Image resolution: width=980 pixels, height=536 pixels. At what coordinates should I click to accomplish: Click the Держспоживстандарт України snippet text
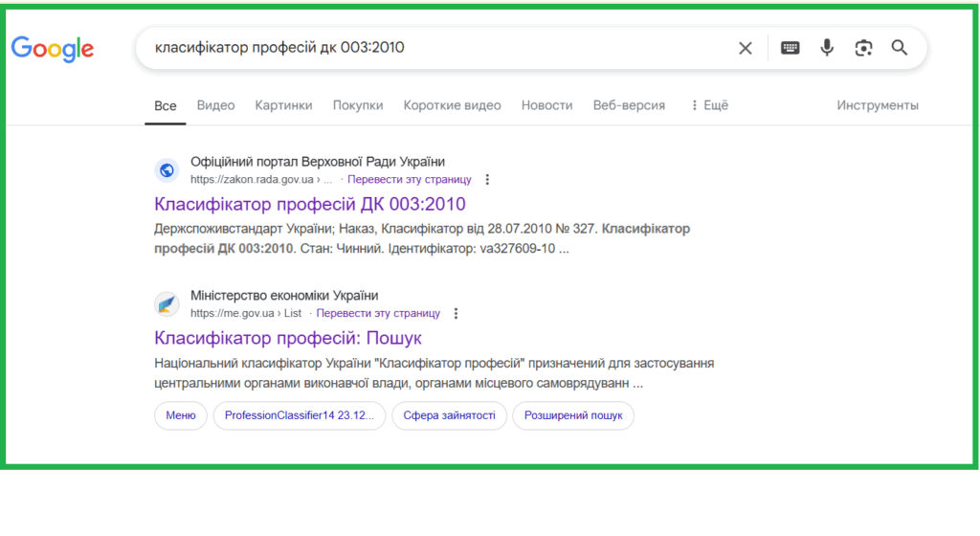[x=422, y=238]
